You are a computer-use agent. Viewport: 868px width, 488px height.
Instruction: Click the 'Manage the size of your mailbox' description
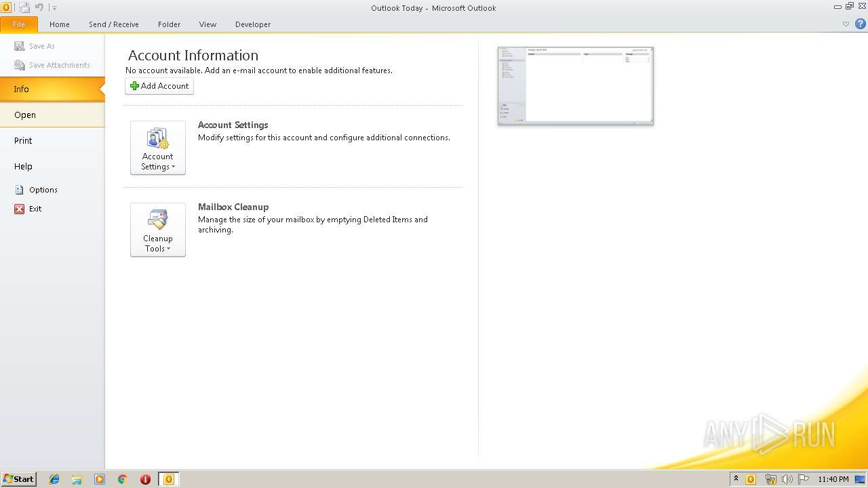tap(313, 224)
